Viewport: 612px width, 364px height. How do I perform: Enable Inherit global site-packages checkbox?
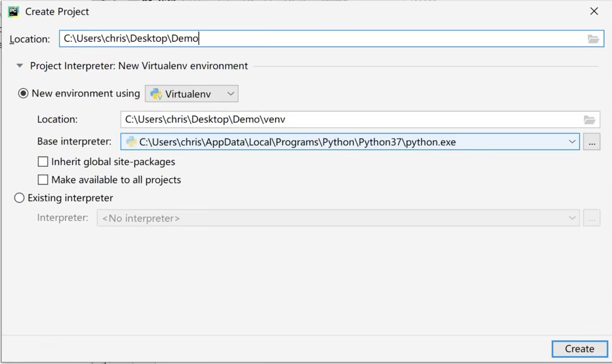43,161
